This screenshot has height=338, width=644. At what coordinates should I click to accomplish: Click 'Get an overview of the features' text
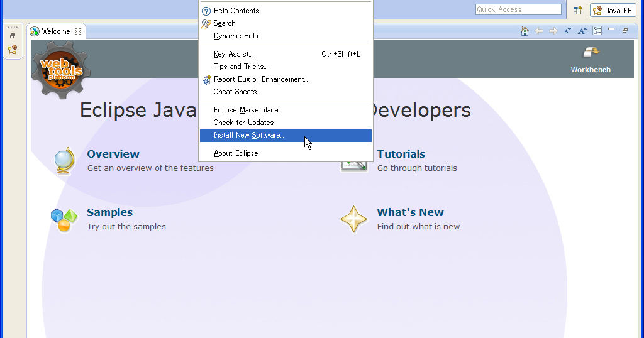pyautogui.click(x=150, y=168)
